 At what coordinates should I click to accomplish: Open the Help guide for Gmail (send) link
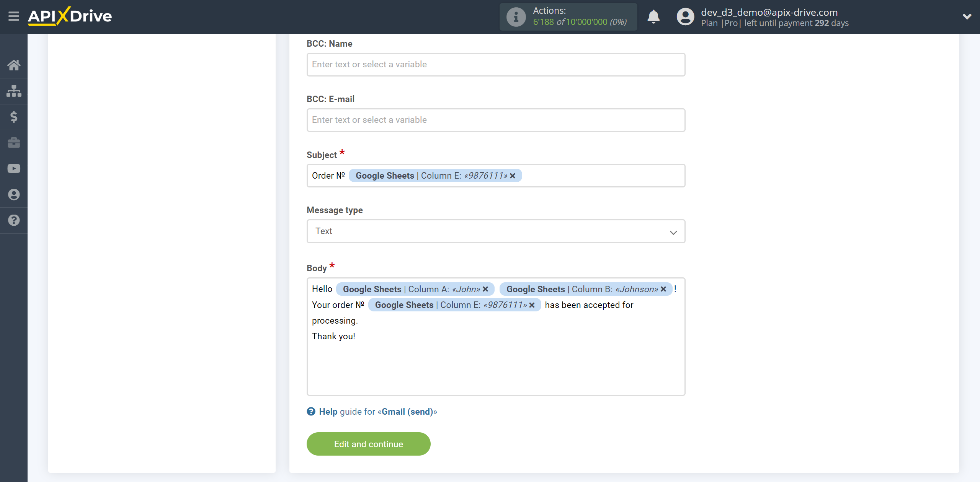(378, 412)
